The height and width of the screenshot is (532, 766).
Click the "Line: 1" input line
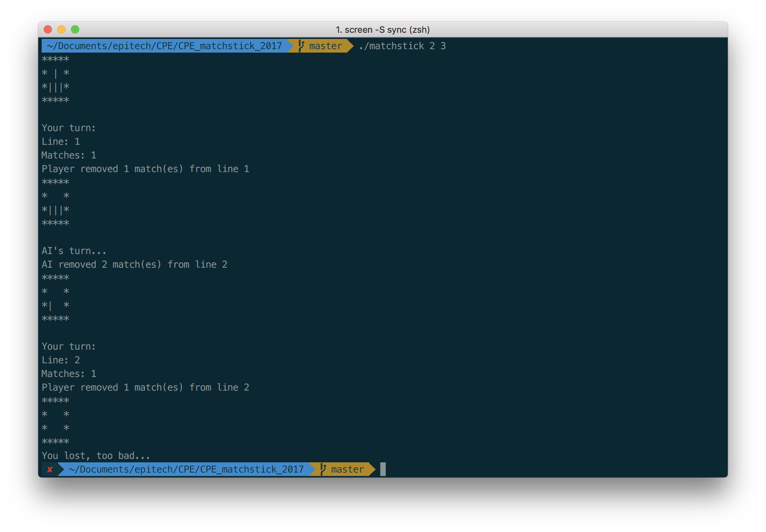(61, 141)
